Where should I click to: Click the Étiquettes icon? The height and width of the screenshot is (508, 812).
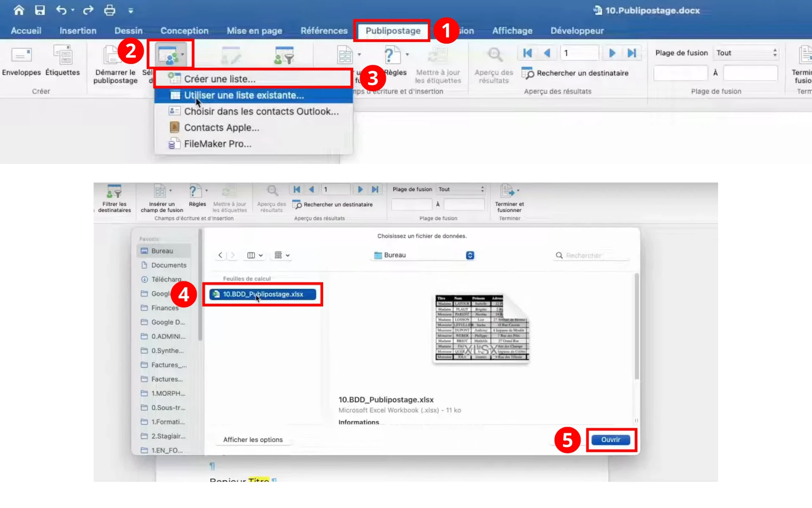tap(63, 55)
